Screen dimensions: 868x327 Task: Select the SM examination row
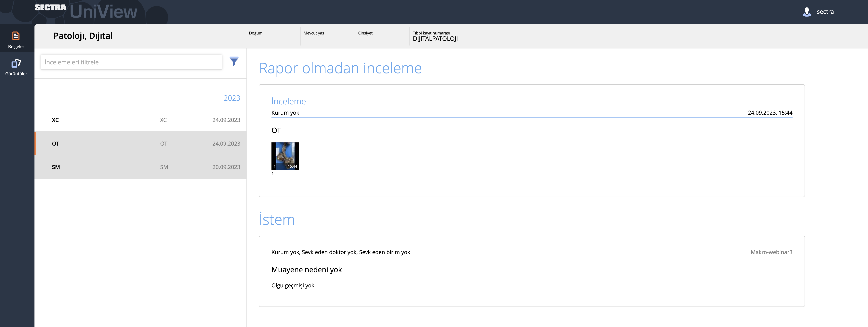(140, 167)
